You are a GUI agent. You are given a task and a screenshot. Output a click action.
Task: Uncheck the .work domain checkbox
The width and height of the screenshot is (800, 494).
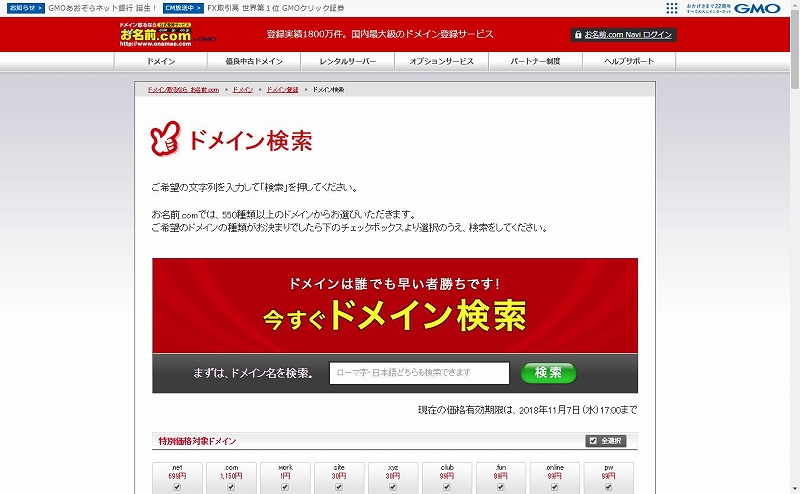[285, 487]
